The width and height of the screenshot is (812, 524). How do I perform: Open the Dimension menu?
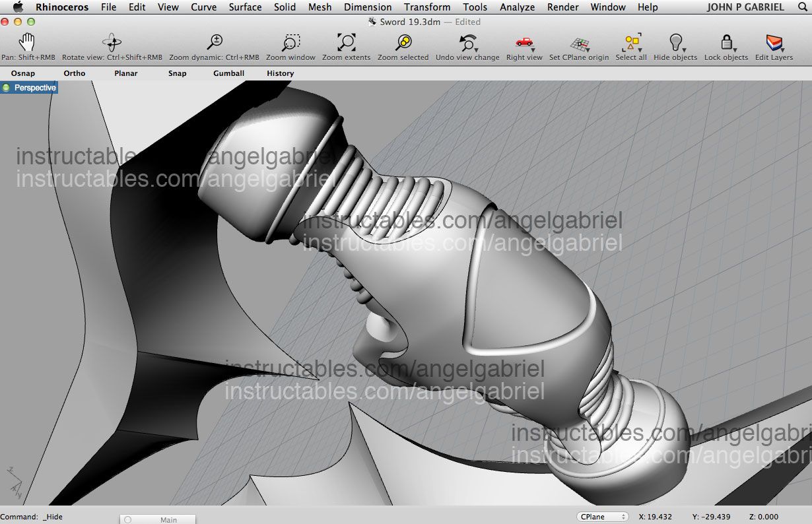tap(368, 7)
